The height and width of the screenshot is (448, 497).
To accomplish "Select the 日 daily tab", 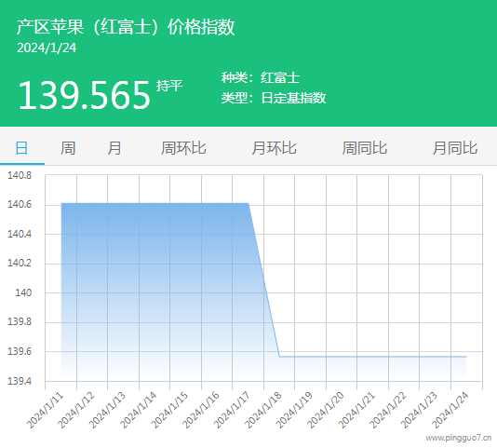I will [21, 148].
